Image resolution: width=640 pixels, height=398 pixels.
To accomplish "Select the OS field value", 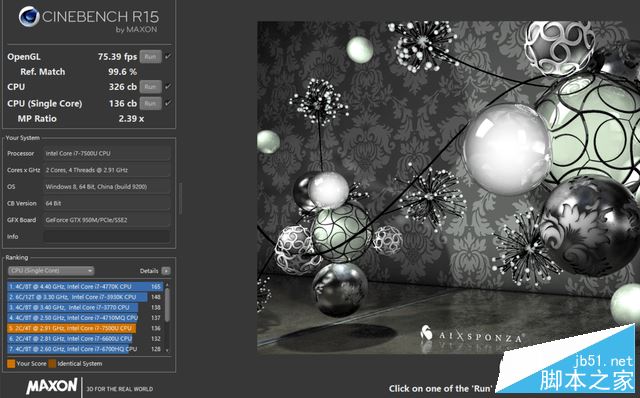I will tap(107, 187).
